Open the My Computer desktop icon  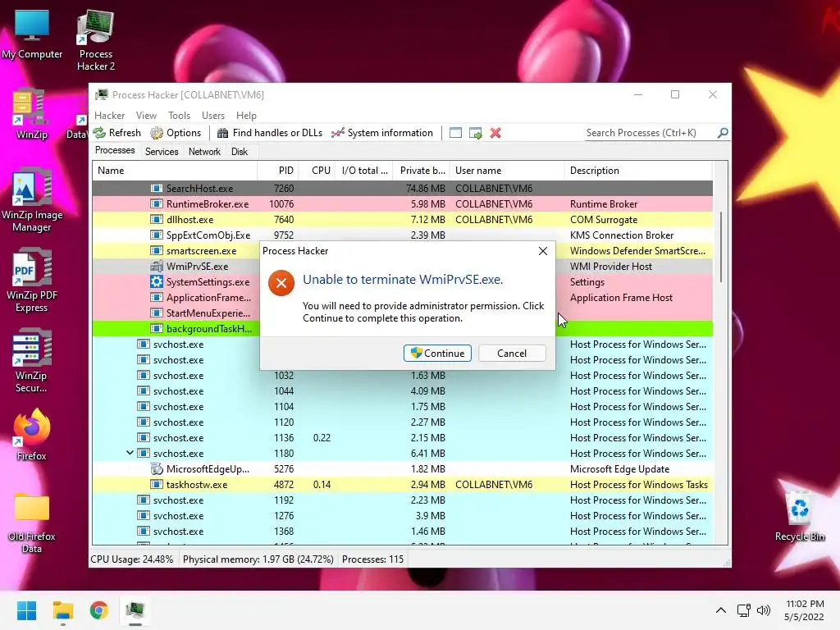(x=32, y=34)
